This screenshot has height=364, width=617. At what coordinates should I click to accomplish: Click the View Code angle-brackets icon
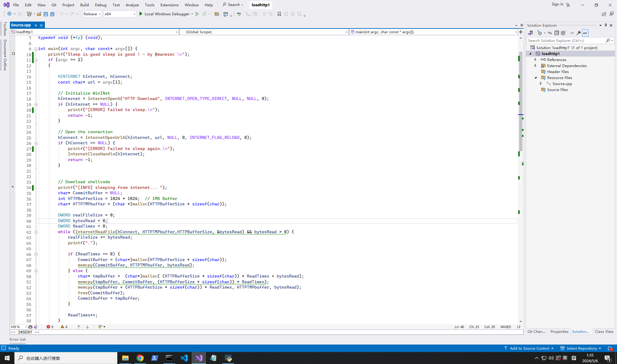click(x=572, y=33)
